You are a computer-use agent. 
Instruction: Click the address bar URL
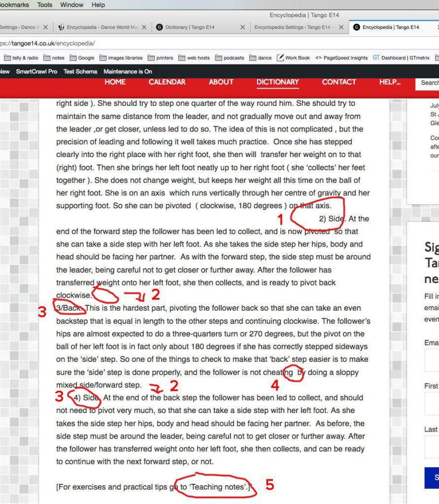[x=48, y=43]
